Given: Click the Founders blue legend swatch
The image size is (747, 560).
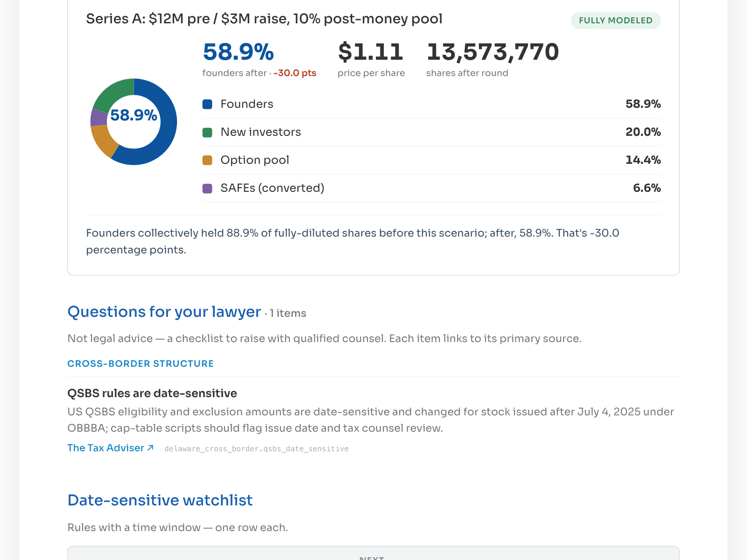Looking at the screenshot, I should click(207, 104).
